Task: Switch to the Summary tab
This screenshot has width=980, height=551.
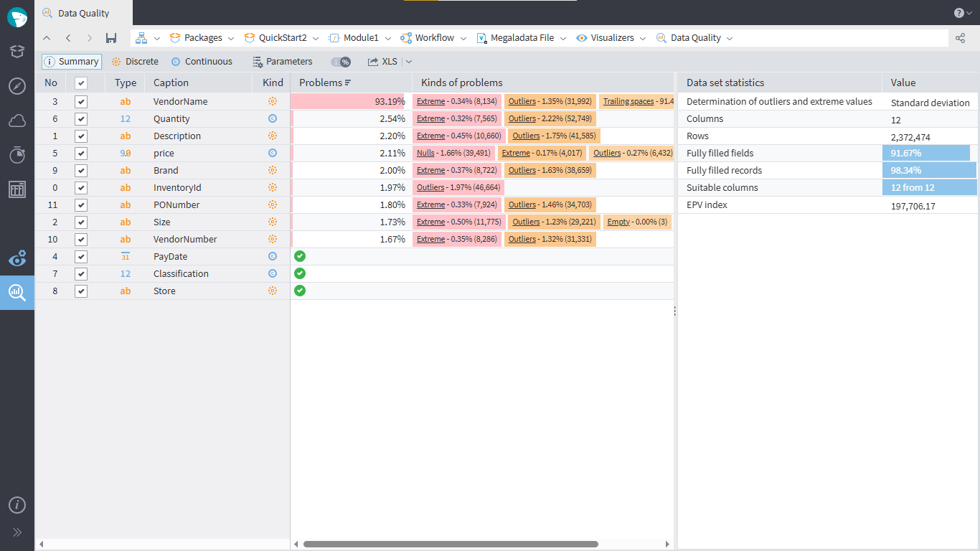Action: [x=71, y=61]
